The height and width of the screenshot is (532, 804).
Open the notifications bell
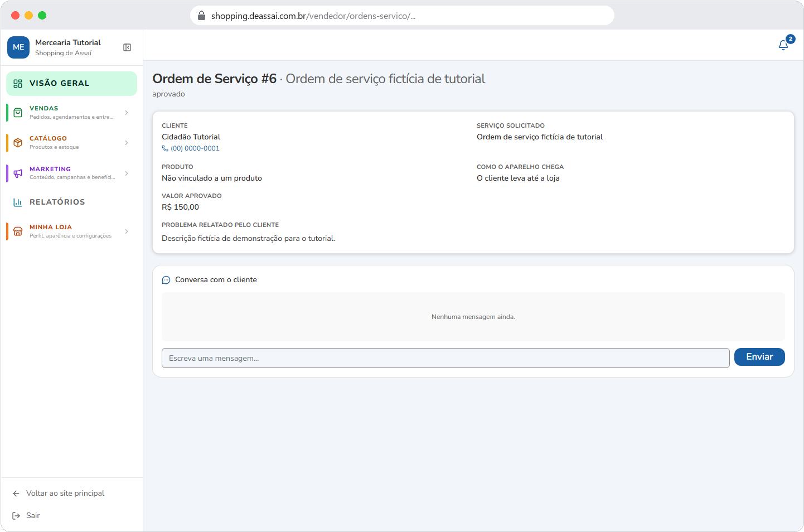pos(783,45)
